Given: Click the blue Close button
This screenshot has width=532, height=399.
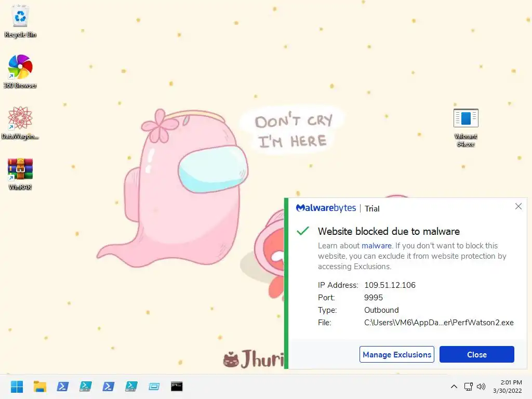Looking at the screenshot, I should pyautogui.click(x=477, y=354).
